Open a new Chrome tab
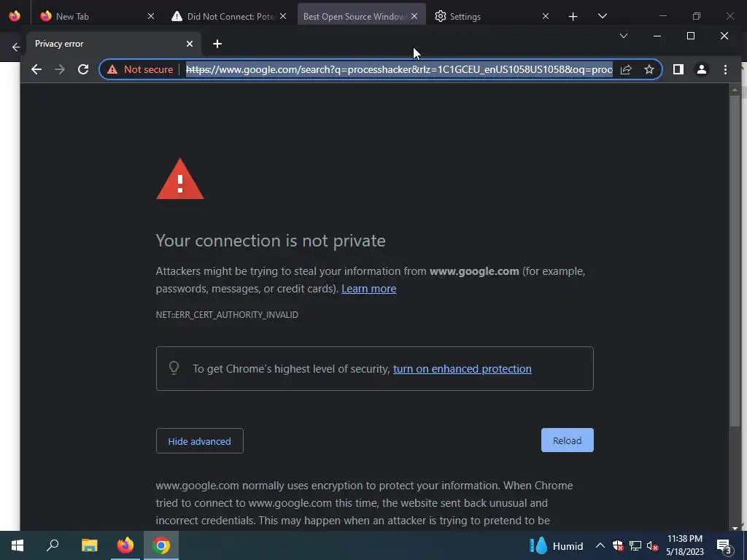The image size is (747, 560). point(217,44)
